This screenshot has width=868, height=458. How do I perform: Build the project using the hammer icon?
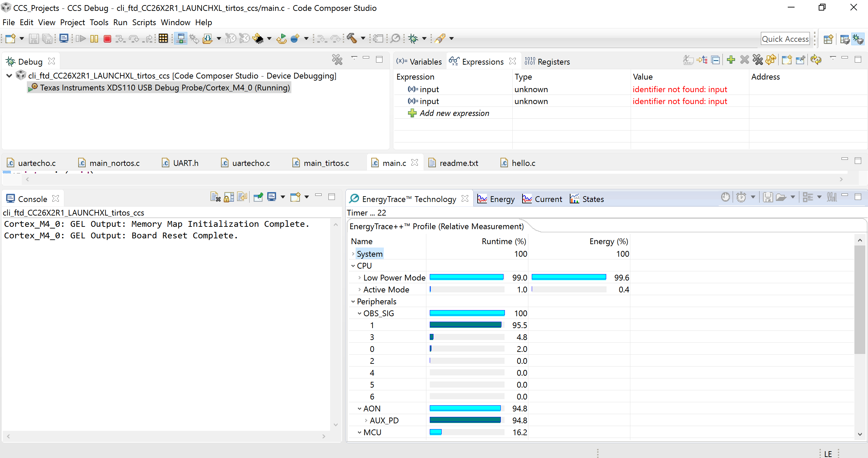352,38
